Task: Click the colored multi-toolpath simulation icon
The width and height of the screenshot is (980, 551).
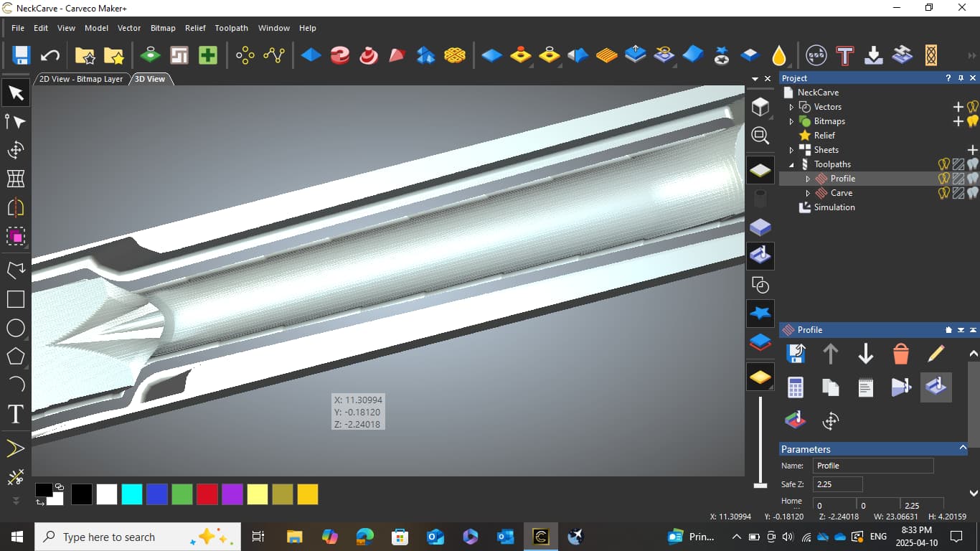Action: (796, 421)
